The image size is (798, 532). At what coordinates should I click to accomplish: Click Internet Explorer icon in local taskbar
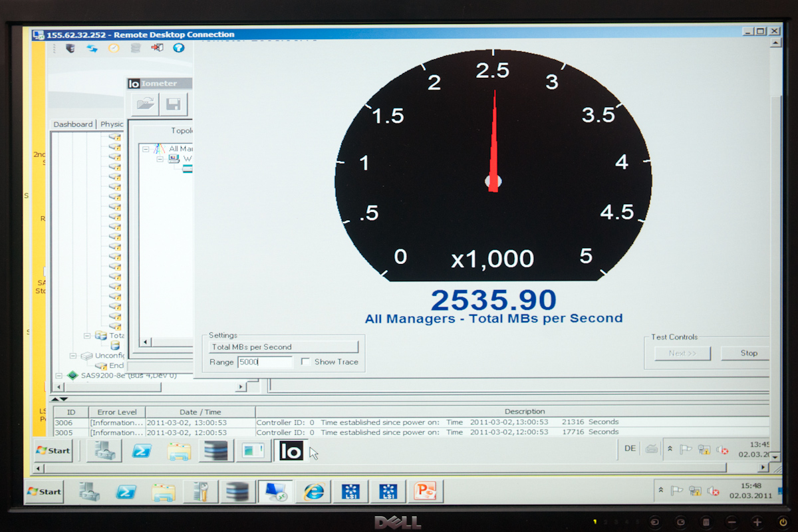point(313,491)
